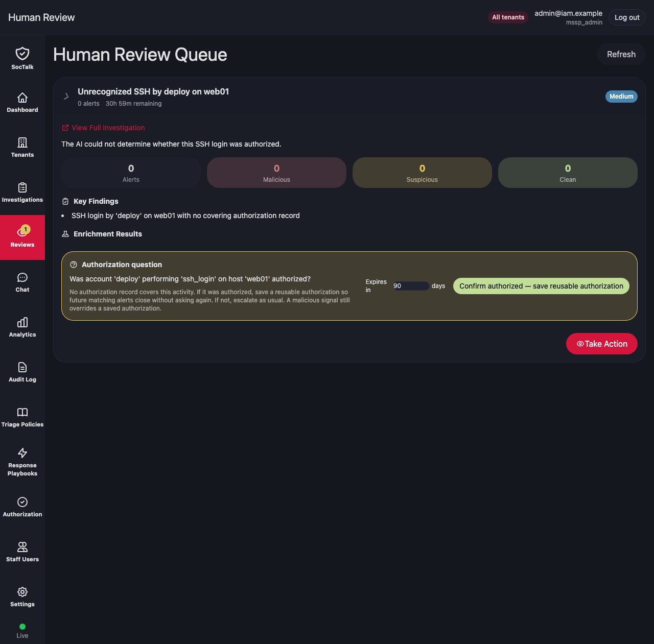
Task: Open SocTalk shield logo in sidebar
Action: tap(22, 58)
